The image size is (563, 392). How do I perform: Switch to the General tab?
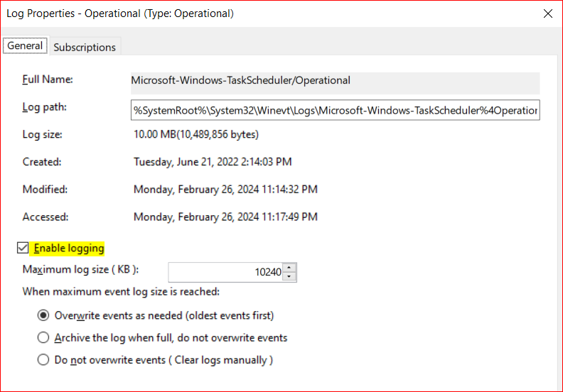tap(25, 46)
